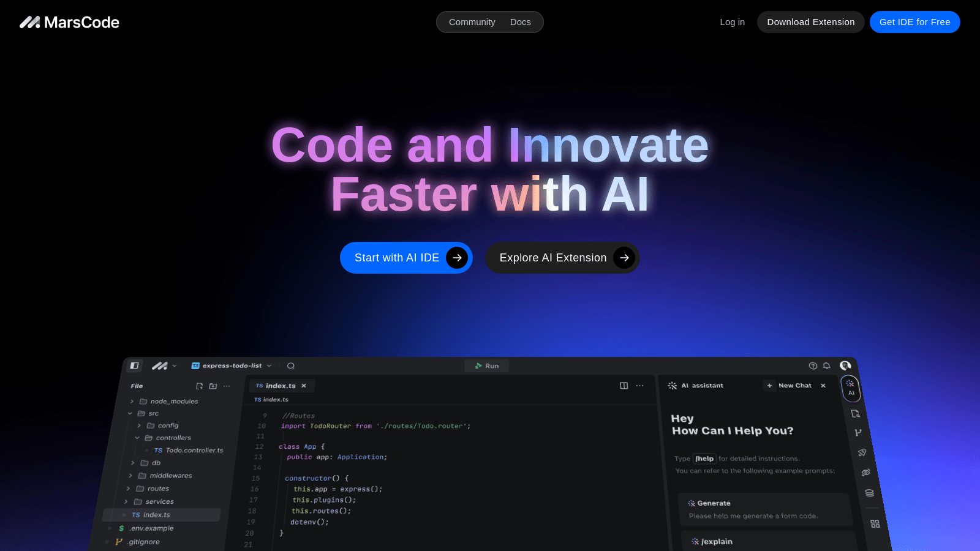Click the Log in link
The height and width of the screenshot is (551, 980).
(x=732, y=22)
